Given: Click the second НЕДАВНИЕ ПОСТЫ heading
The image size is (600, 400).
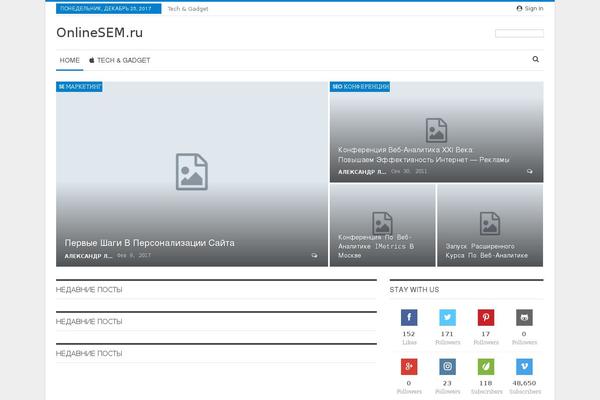Looking at the screenshot, I should tap(89, 322).
